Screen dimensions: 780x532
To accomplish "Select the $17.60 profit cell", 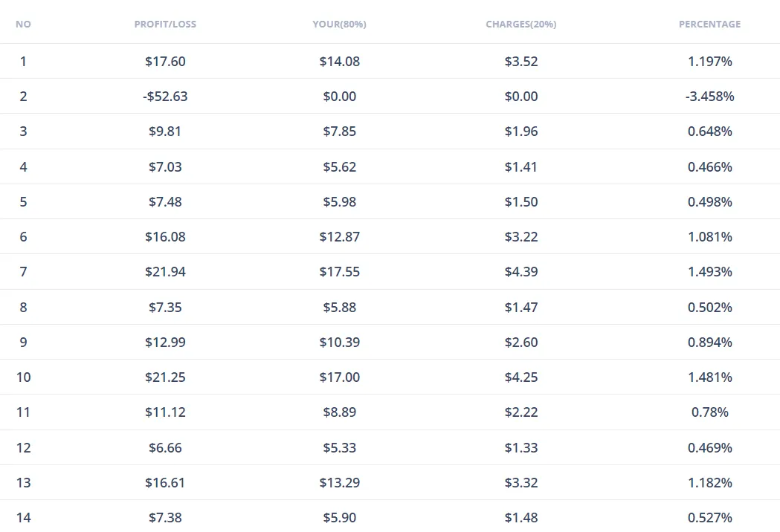I will coord(165,61).
